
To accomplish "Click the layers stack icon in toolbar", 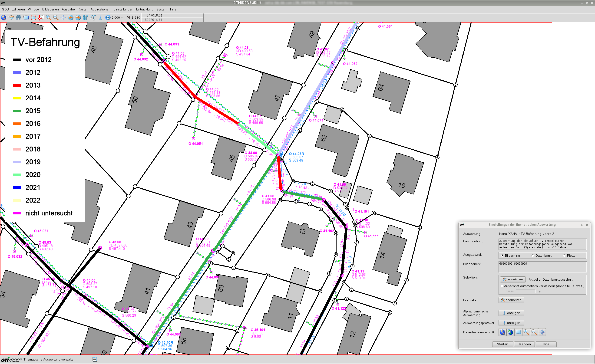I will (x=11, y=18).
